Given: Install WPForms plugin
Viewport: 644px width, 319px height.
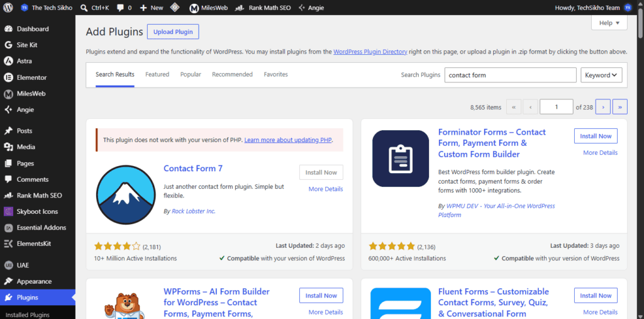Looking at the screenshot, I should click(x=321, y=296).
